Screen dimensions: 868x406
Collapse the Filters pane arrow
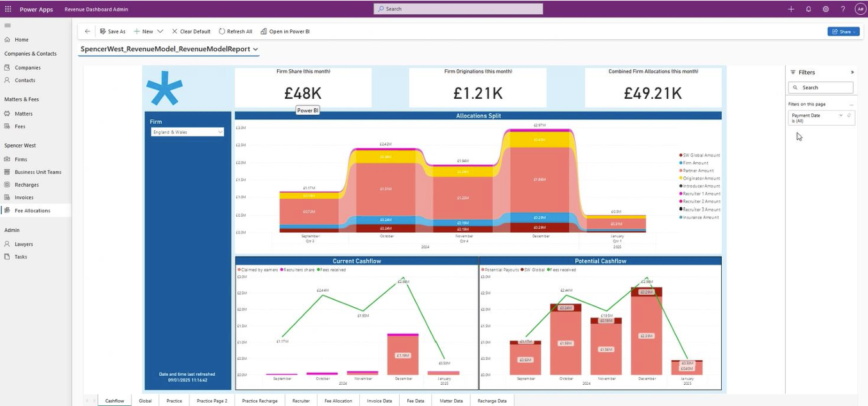point(852,72)
